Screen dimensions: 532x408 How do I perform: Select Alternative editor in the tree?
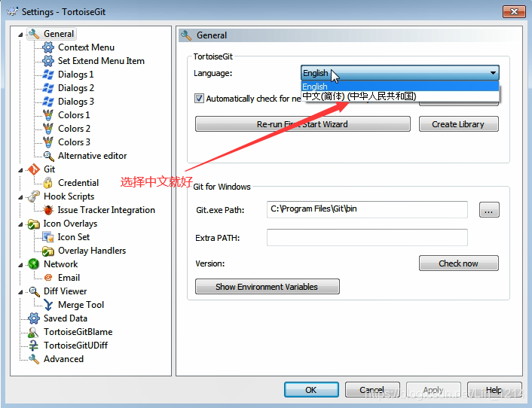pos(92,156)
